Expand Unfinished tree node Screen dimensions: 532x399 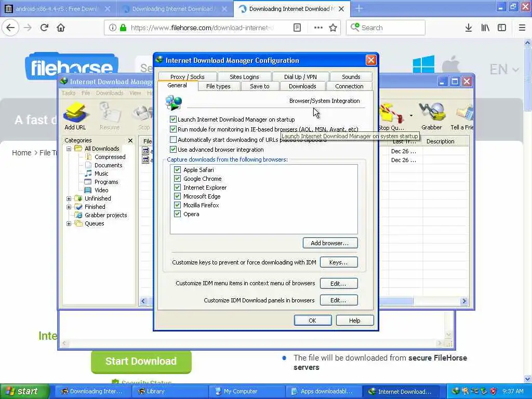(69, 198)
